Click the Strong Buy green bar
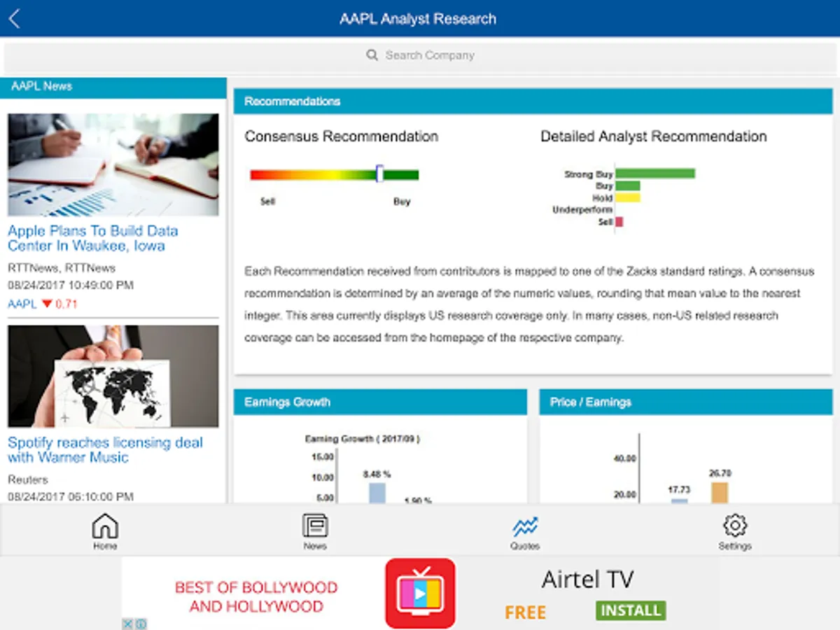This screenshot has height=630, width=840. 655,174
